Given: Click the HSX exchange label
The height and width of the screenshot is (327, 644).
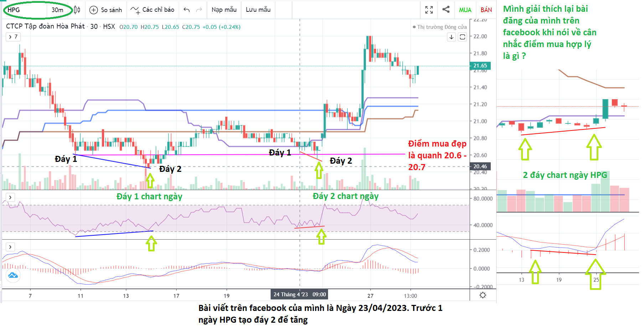Looking at the screenshot, I should click(109, 26).
